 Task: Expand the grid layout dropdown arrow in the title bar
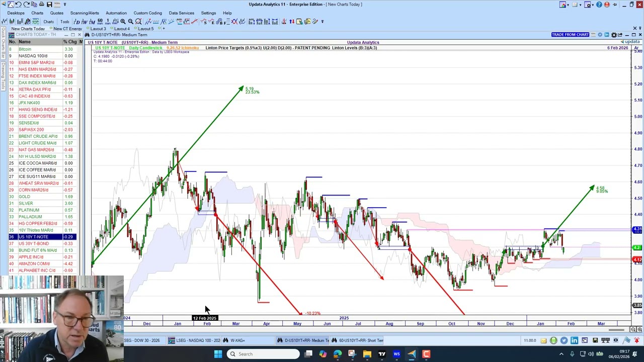(x=580, y=5)
